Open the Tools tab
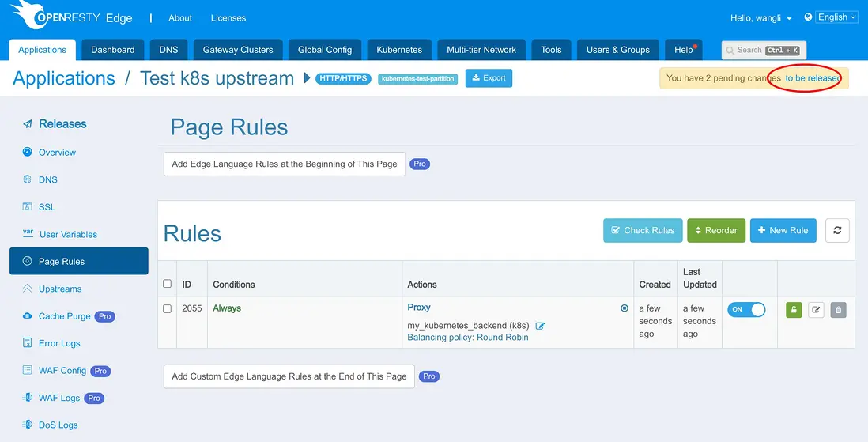This screenshot has width=868, height=442. click(x=551, y=50)
